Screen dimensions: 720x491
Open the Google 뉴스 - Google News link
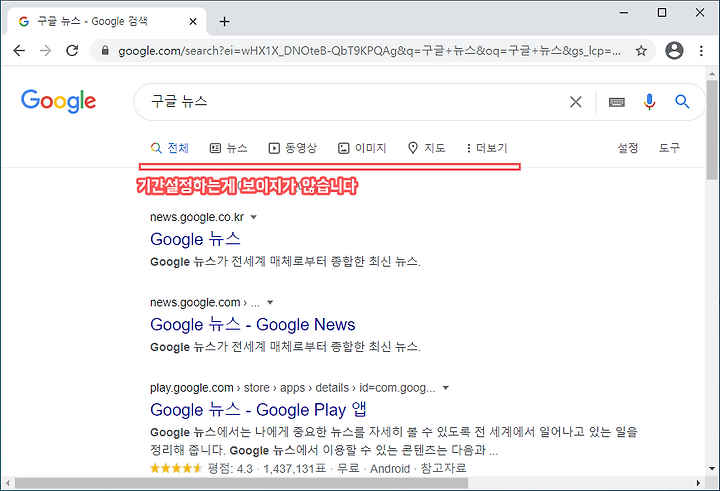point(253,325)
